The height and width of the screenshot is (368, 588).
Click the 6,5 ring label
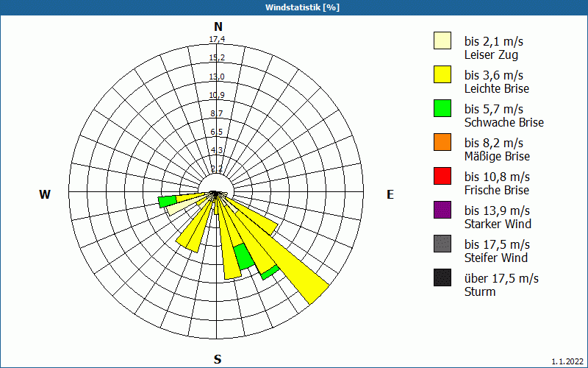217,132
